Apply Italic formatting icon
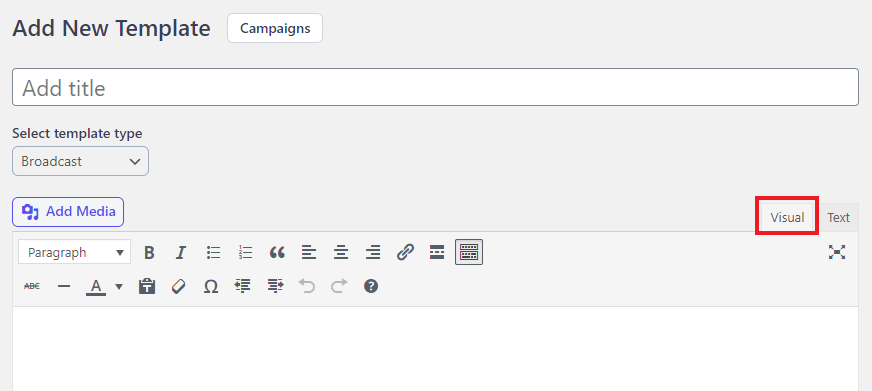 tap(180, 253)
